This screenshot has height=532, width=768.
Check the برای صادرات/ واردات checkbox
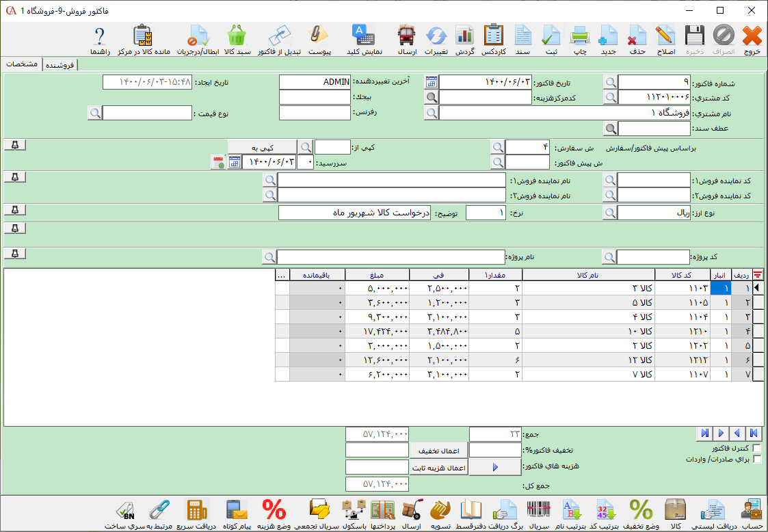(756, 460)
